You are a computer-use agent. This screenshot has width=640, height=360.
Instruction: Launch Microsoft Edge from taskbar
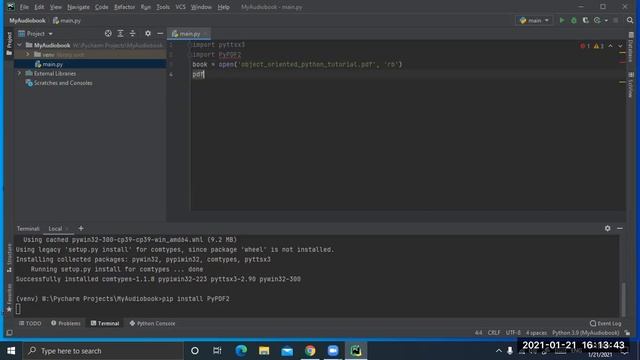(x=241, y=351)
